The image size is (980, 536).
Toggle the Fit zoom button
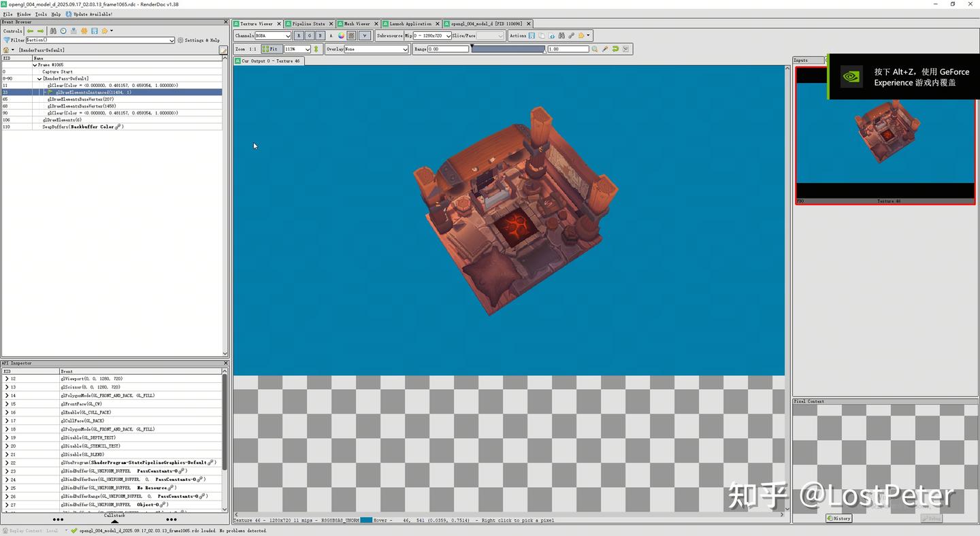coord(272,49)
